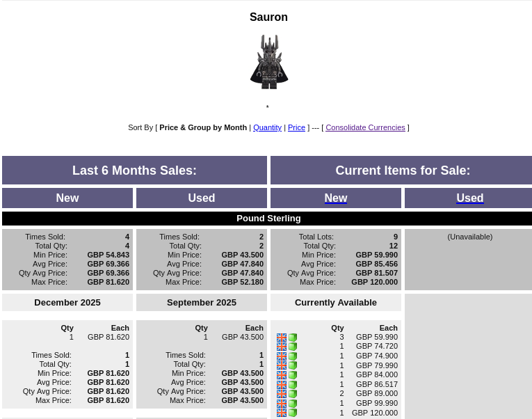Click UK flag icon beside GBP 86.517

[281, 384]
